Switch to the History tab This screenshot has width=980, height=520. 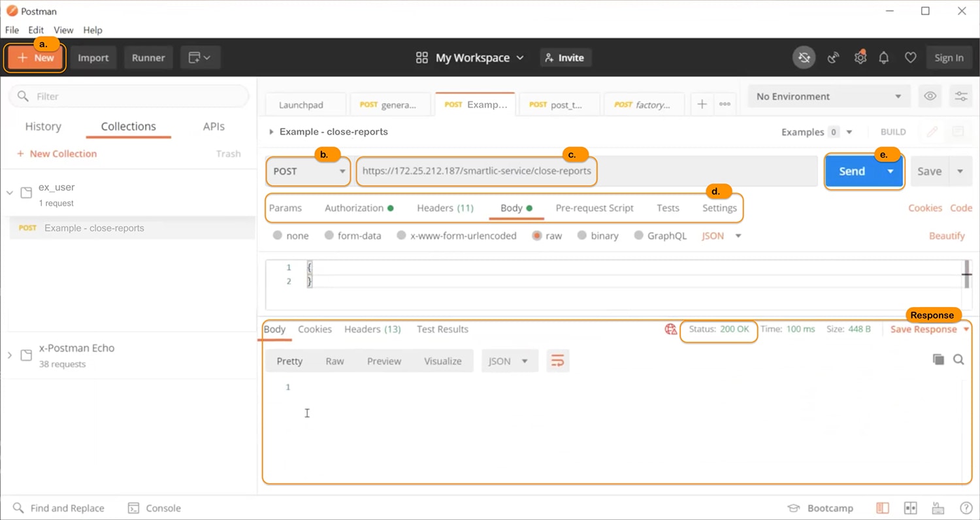point(43,127)
